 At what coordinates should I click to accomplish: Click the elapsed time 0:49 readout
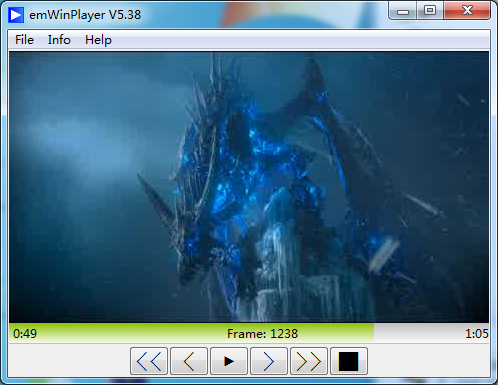pos(25,334)
